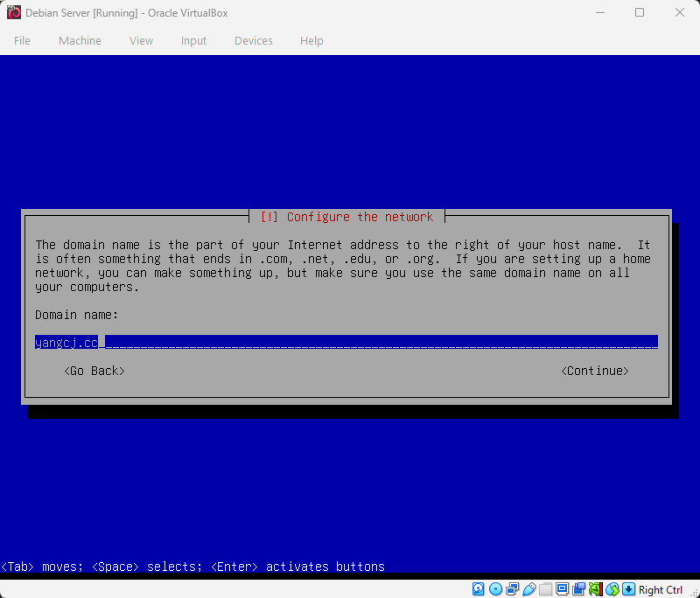Viewport: 700px width, 598px height.
Task: Open the Help menu
Action: point(311,40)
